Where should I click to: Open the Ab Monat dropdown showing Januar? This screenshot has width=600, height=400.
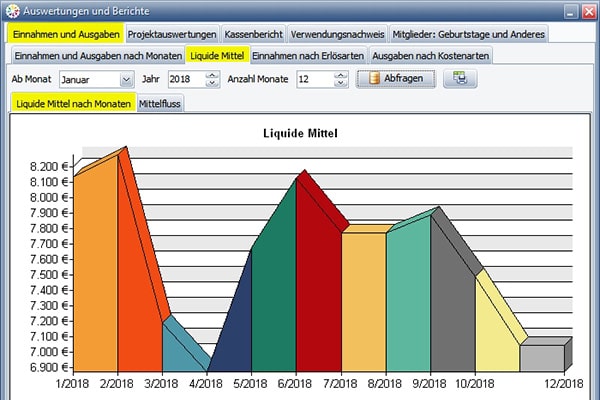click(x=126, y=78)
